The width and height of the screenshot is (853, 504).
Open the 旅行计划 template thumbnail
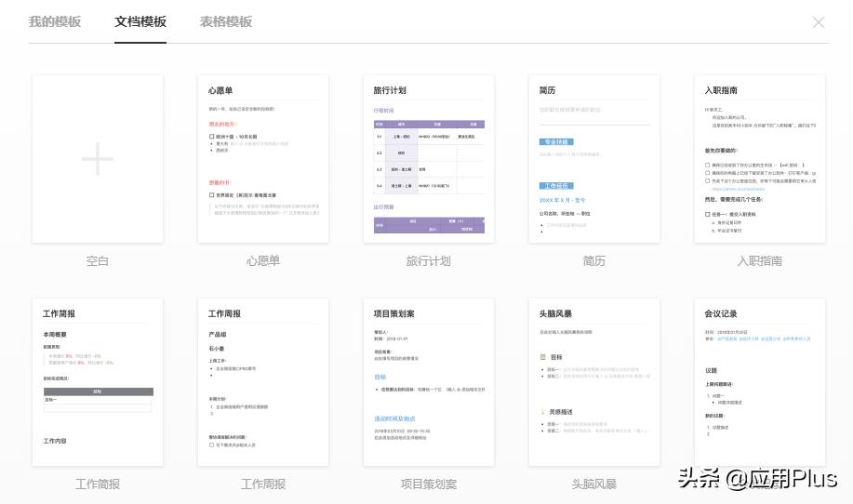[x=429, y=159]
